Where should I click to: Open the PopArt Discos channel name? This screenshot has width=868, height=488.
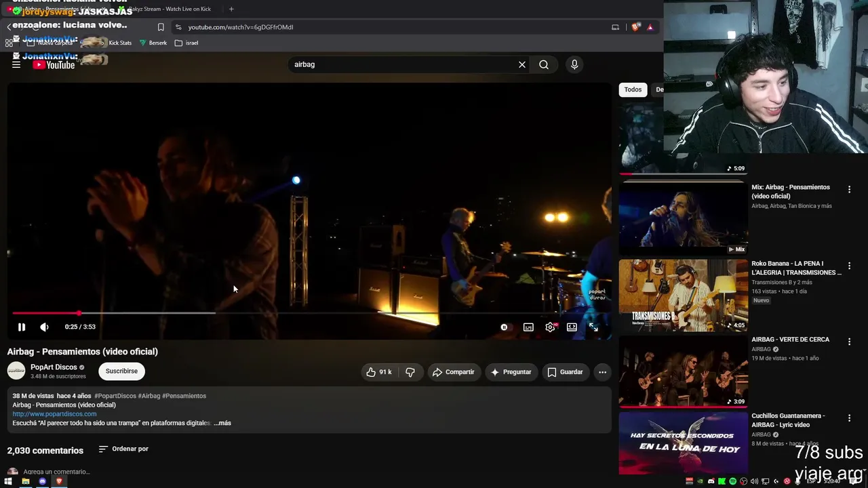pos(54,367)
